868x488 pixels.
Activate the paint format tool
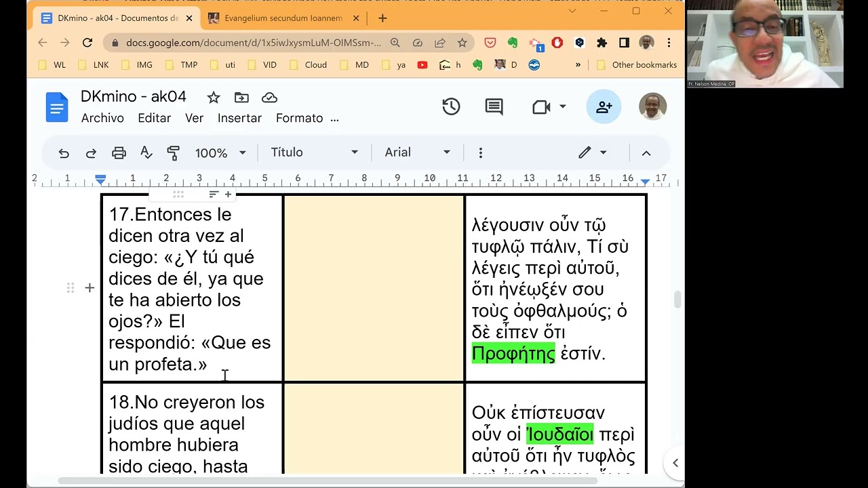pos(173,152)
